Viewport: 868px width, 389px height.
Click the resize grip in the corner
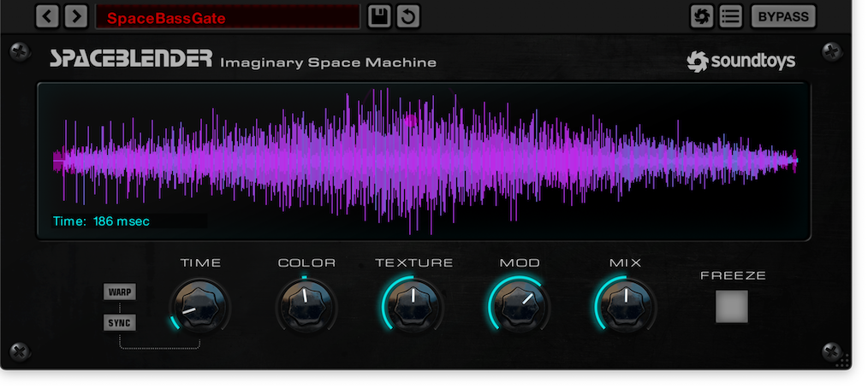click(x=842, y=361)
